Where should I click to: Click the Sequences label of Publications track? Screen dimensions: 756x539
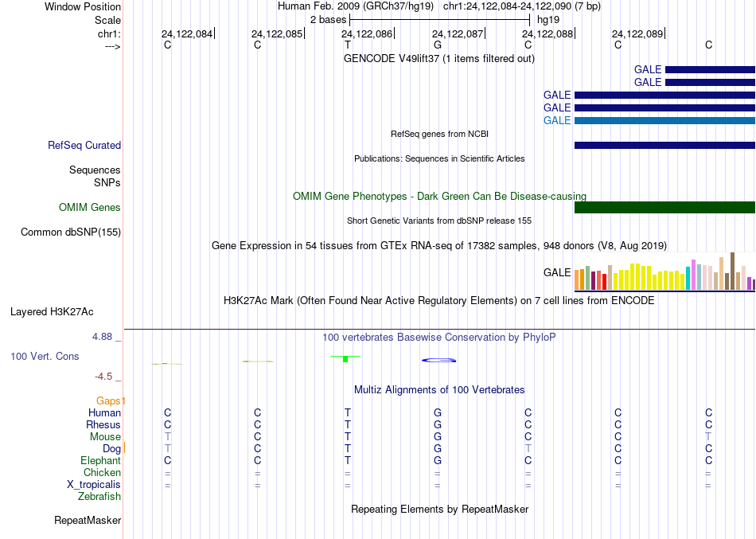pyautogui.click(x=95, y=170)
